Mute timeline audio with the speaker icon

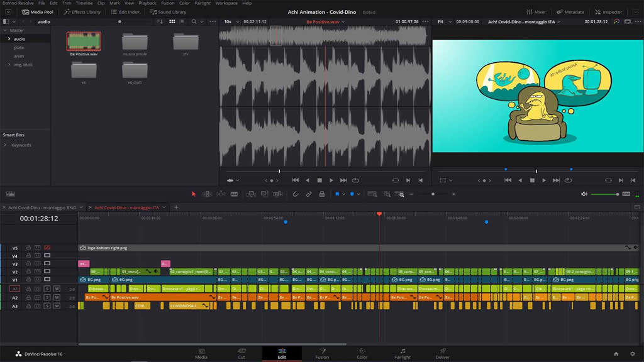(x=584, y=194)
